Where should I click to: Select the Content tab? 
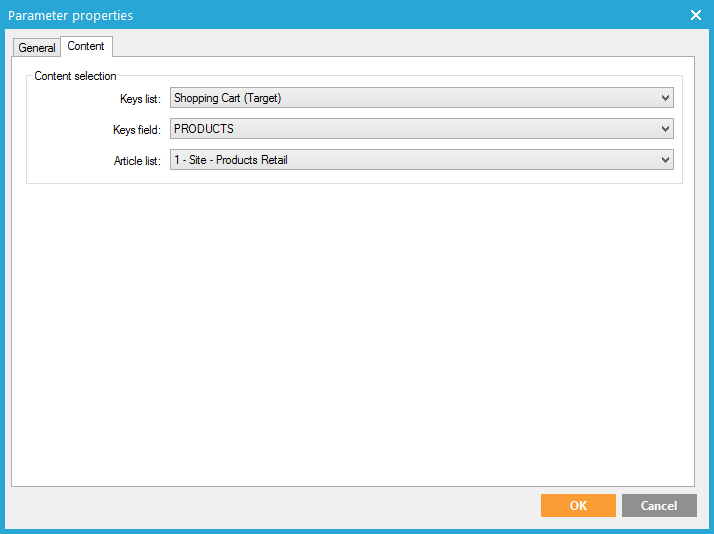[86, 46]
